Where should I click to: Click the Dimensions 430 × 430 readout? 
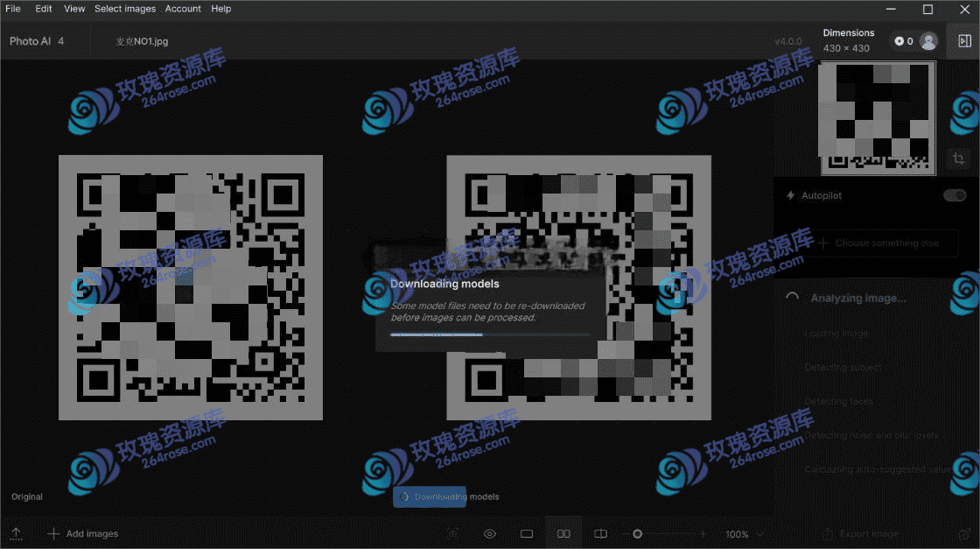click(x=848, y=40)
